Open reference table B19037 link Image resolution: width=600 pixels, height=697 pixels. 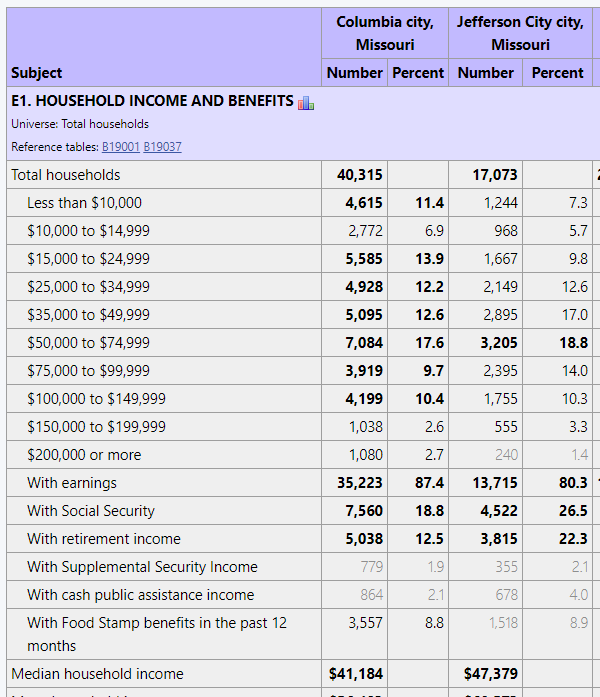pos(162,147)
